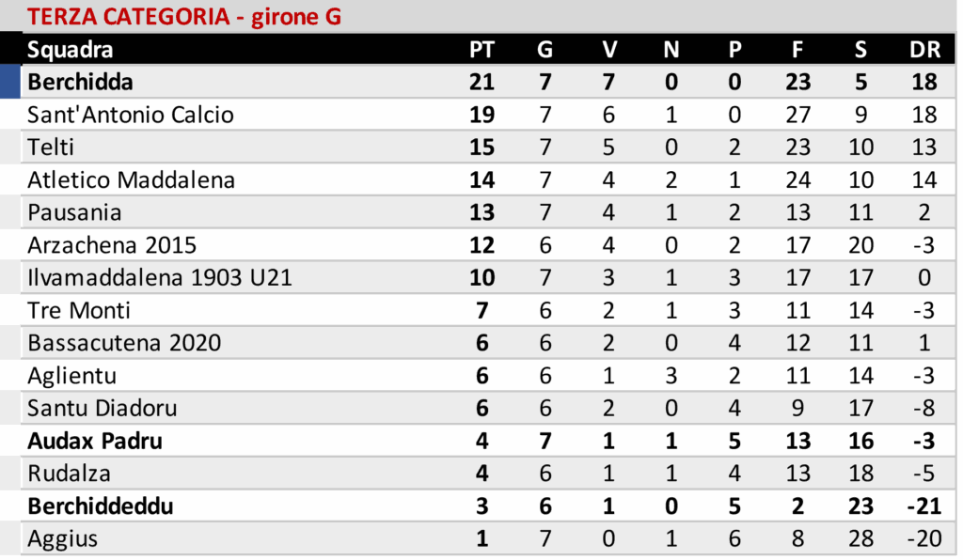Select Atletico Maddalena in the standings
The width and height of the screenshot is (963, 560).
tap(131, 179)
